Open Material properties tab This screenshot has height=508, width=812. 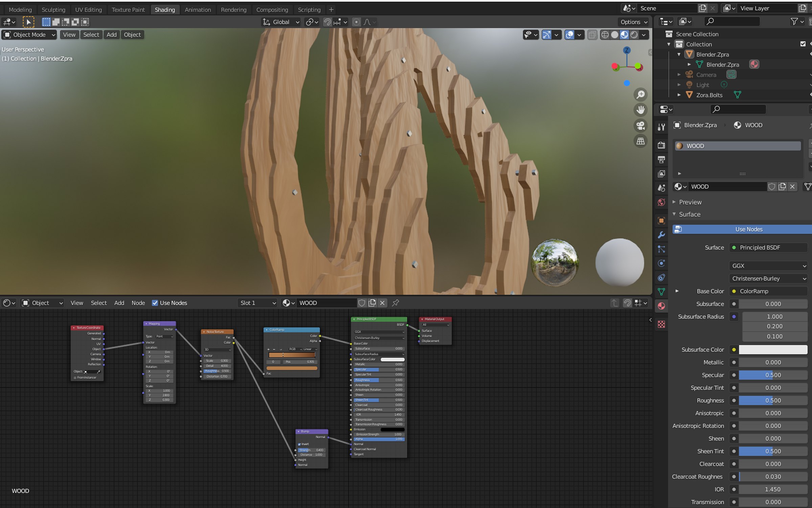[661, 306]
